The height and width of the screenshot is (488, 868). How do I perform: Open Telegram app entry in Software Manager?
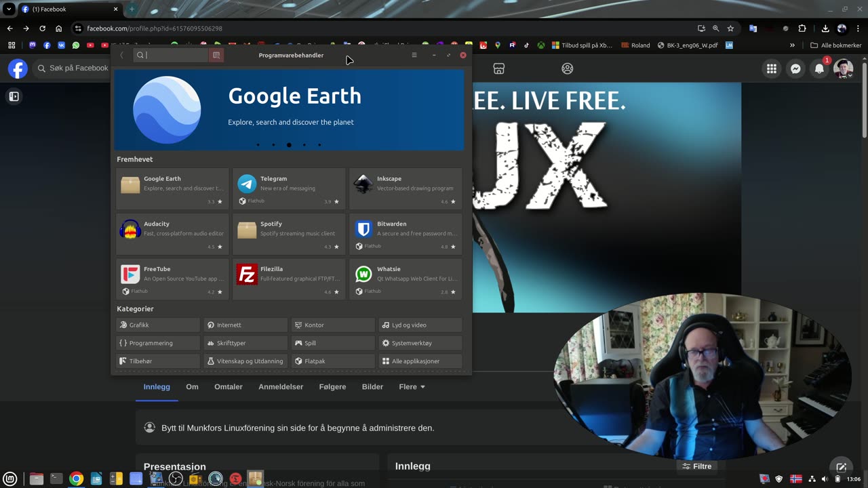[x=289, y=188]
